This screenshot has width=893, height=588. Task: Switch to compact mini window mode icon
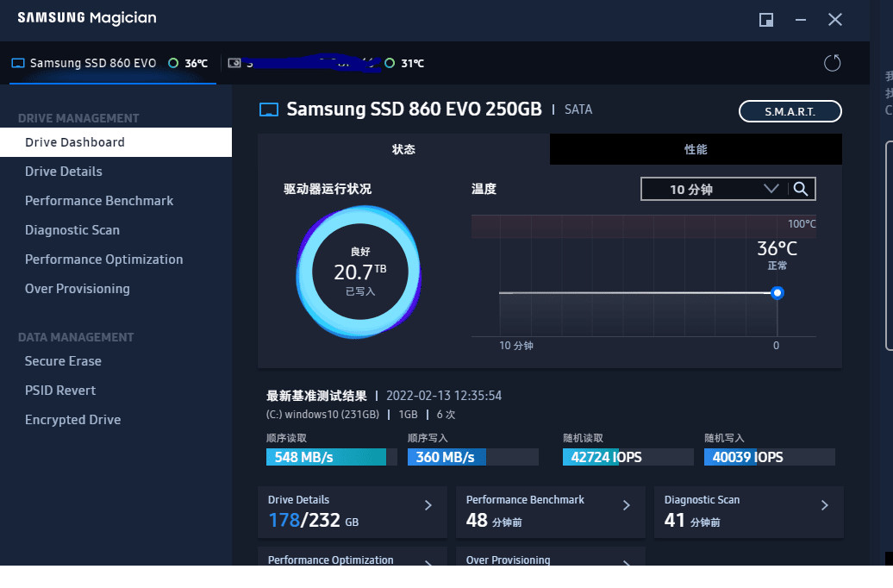click(766, 20)
